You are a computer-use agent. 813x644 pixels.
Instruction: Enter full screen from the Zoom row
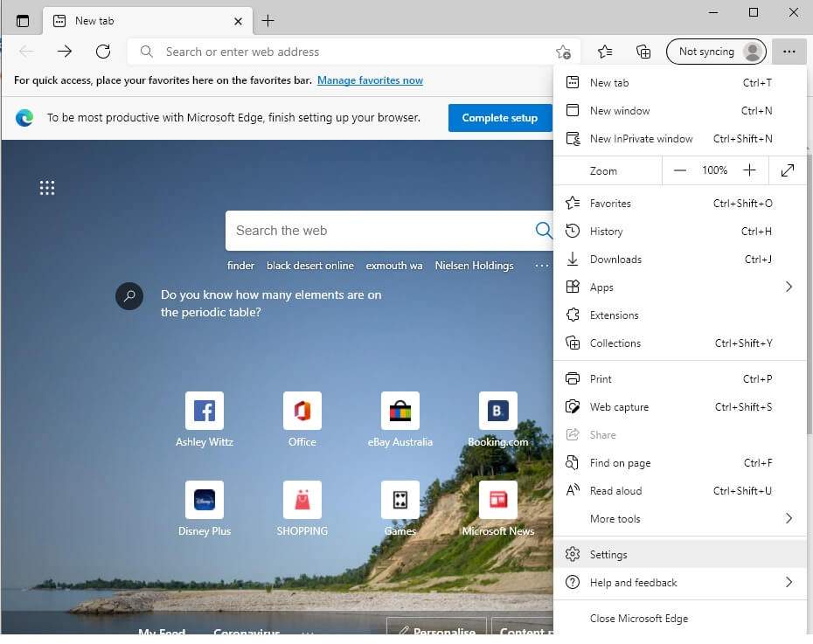(x=788, y=170)
